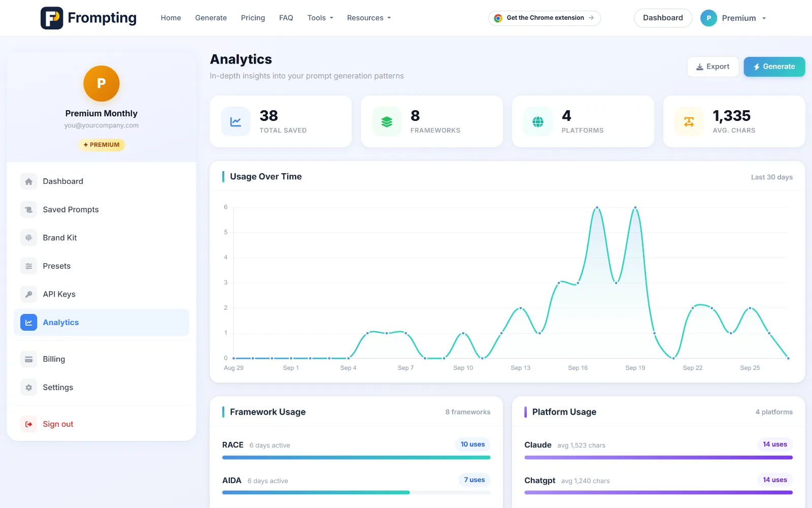Image resolution: width=812 pixels, height=508 pixels.
Task: Click the Total Saved chart icon
Action: 236,122
